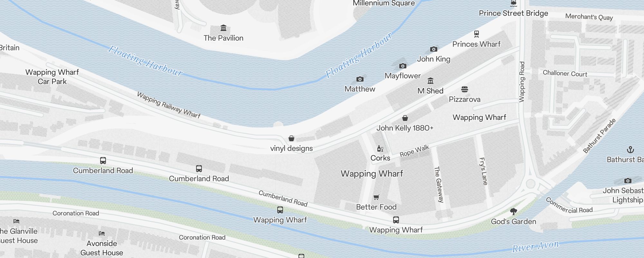644x258 pixels.
Task: Click the leftmost Cumberland Road bus stop icon
Action: click(x=103, y=160)
